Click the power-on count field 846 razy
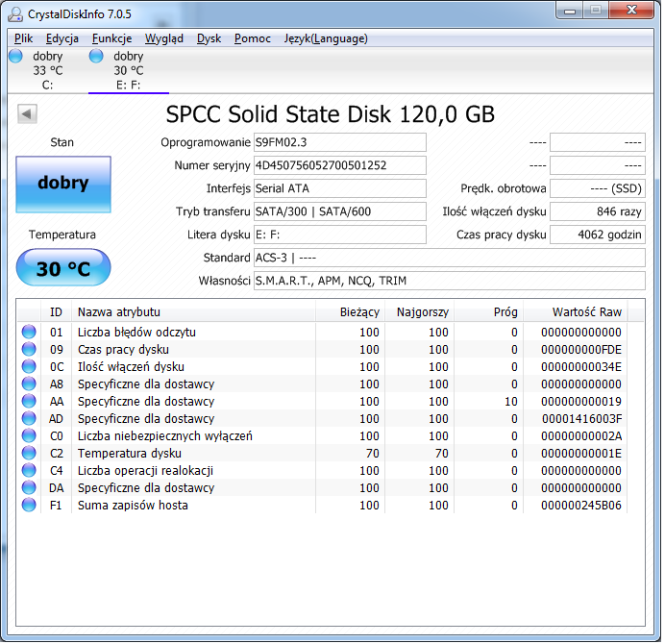665x644 pixels. pyautogui.click(x=598, y=211)
